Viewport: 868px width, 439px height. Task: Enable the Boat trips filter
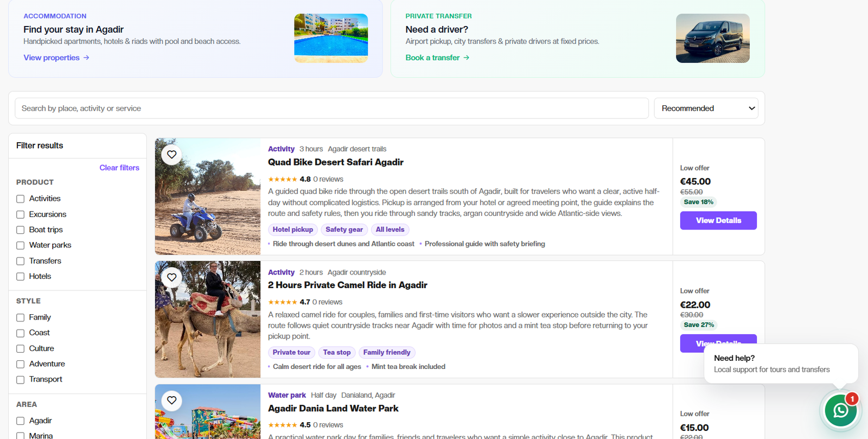point(21,230)
